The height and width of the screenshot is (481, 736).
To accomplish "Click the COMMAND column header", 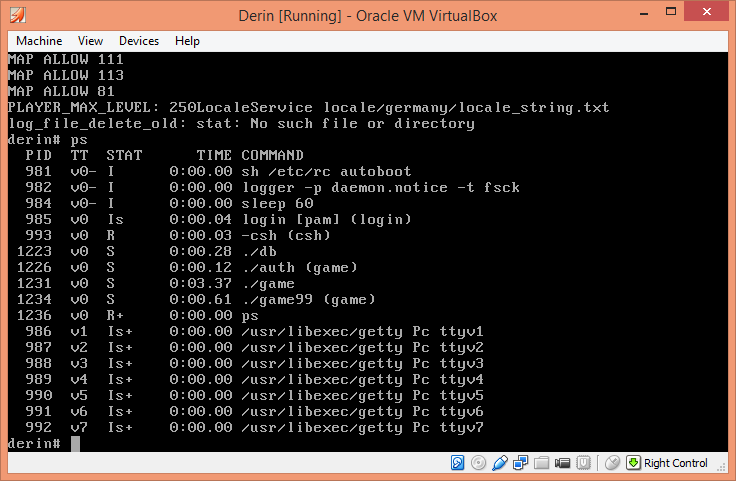I will tap(273, 155).
